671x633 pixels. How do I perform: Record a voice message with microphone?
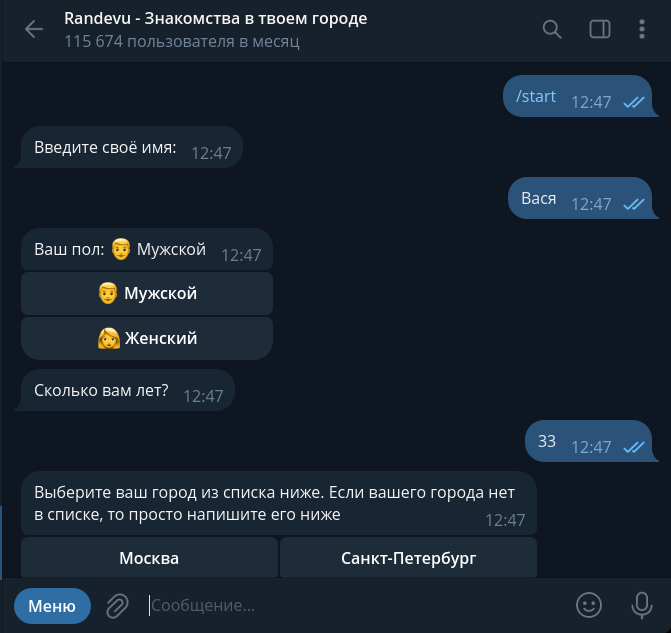tap(642, 605)
